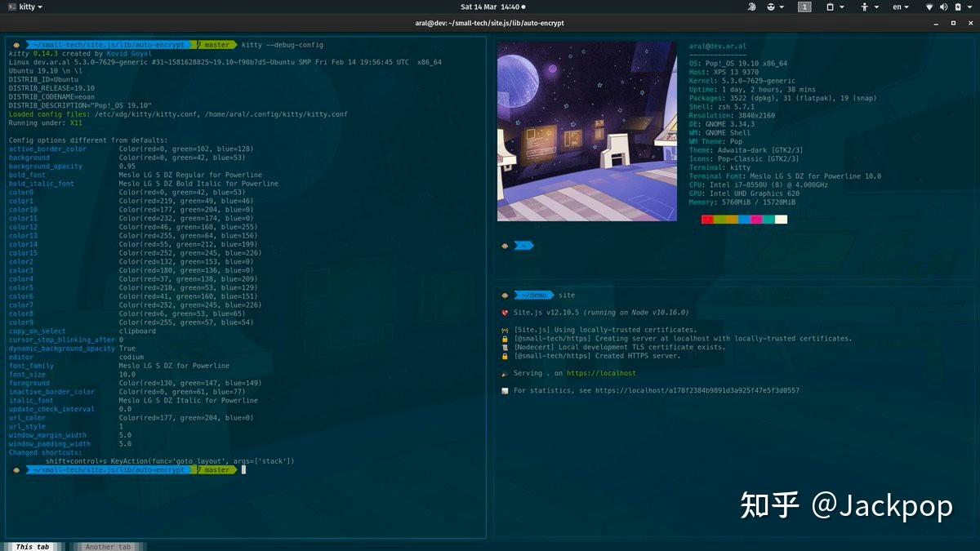Screen dimensions: 980x551
Task: Switch to the Another tab
Action: click(107, 546)
